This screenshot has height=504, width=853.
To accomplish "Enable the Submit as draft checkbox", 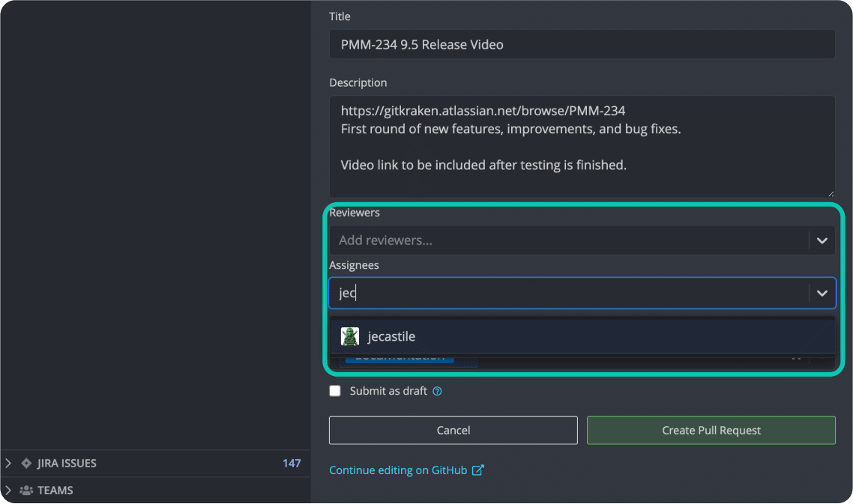I will [335, 391].
